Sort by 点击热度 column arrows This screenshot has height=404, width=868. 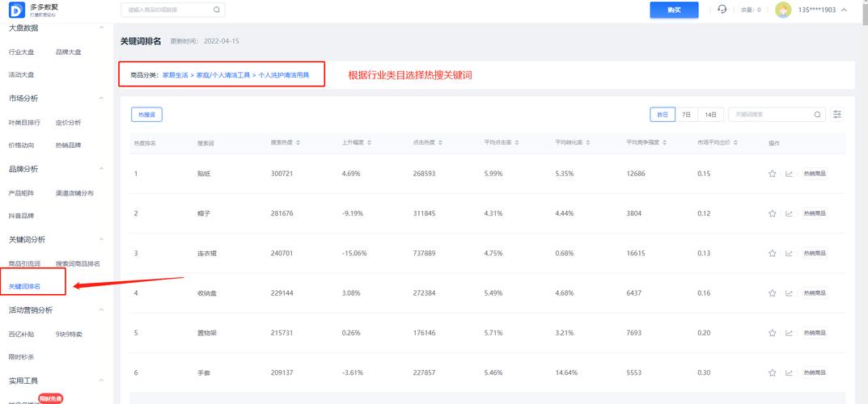(440, 142)
